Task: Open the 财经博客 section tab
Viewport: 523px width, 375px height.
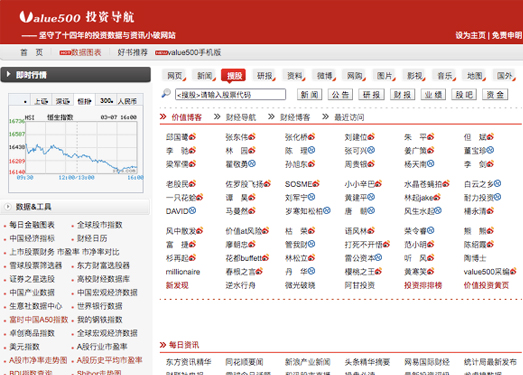Action: coord(295,117)
